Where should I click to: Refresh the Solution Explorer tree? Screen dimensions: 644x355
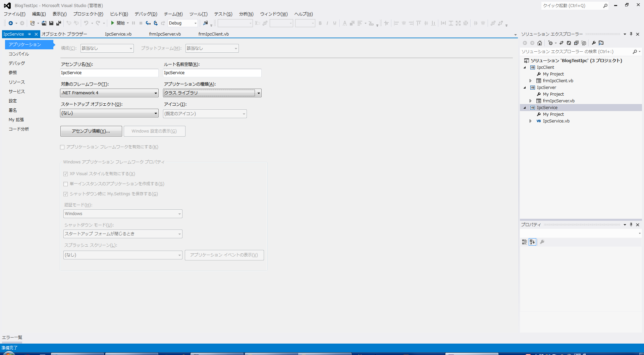coord(569,43)
